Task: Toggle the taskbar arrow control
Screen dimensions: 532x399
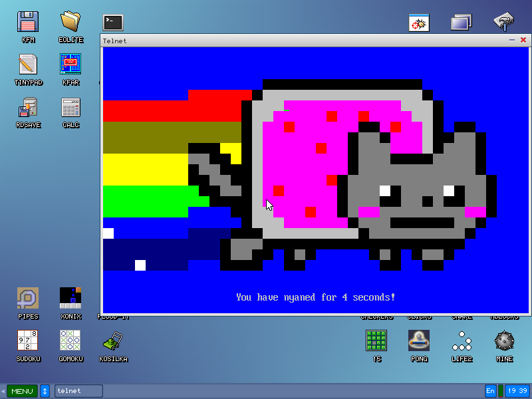Action: (44, 391)
